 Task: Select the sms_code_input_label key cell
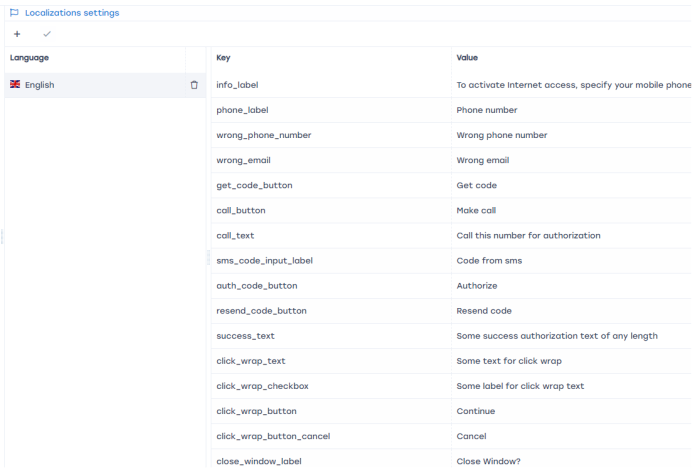click(264, 261)
